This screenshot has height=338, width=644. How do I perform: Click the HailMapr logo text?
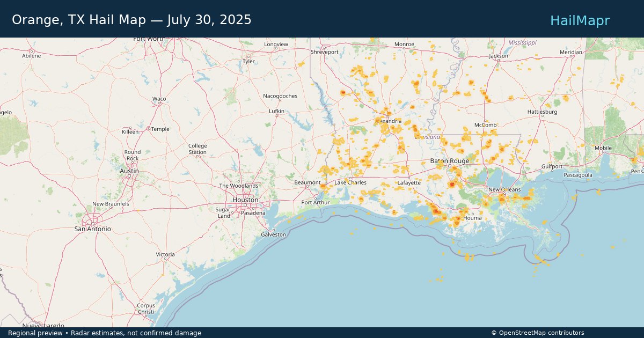[x=580, y=20]
